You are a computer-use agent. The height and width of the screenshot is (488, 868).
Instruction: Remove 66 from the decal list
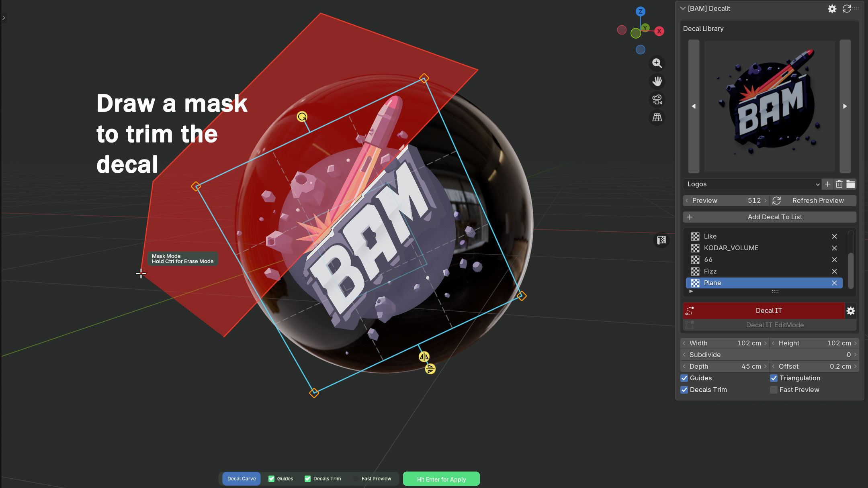pos(834,260)
